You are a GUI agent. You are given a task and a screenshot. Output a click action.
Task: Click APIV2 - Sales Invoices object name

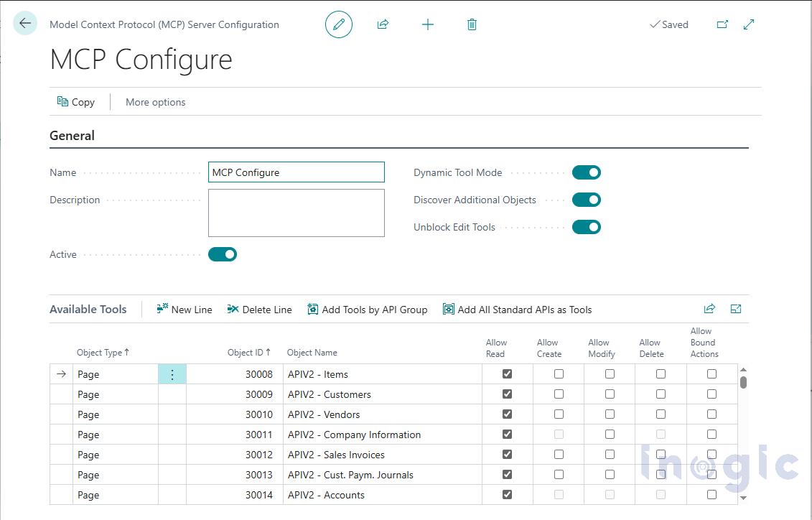point(336,455)
